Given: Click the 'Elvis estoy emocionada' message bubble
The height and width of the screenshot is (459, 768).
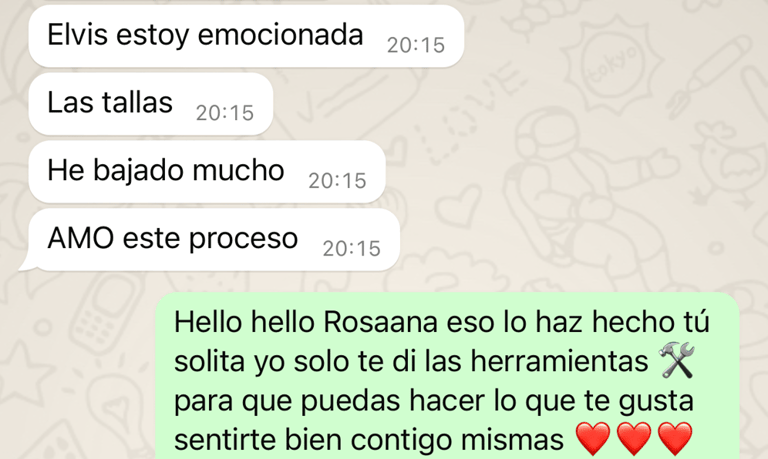Looking at the screenshot, I should coord(246,36).
